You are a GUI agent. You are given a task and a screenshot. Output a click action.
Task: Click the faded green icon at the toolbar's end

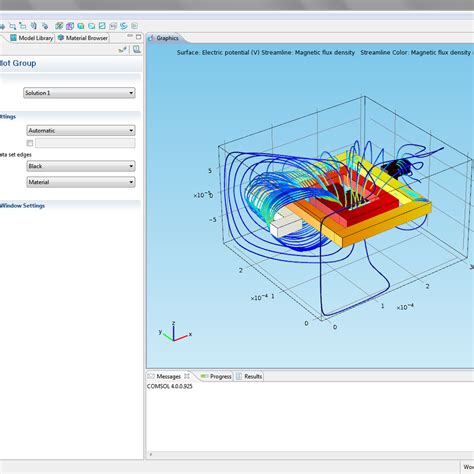pos(134,26)
